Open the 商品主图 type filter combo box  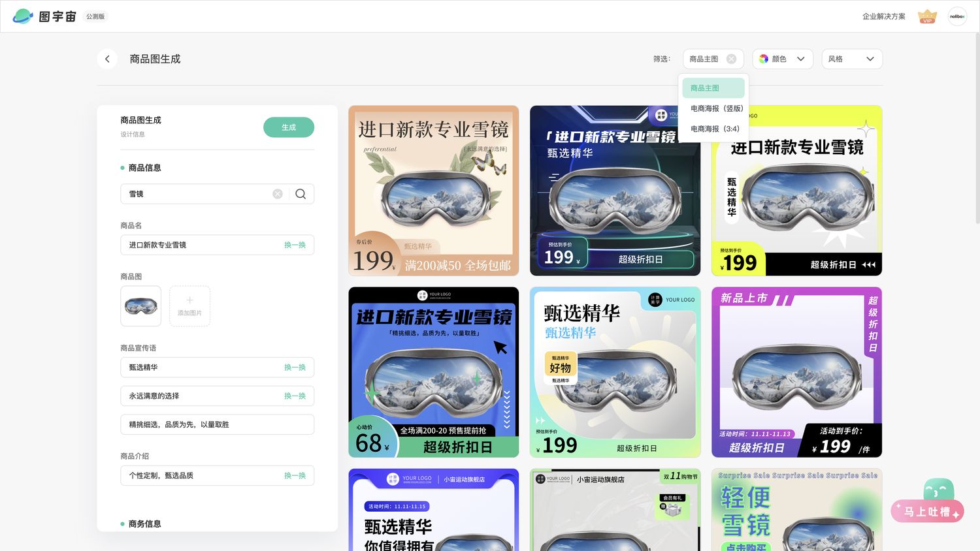pos(713,59)
